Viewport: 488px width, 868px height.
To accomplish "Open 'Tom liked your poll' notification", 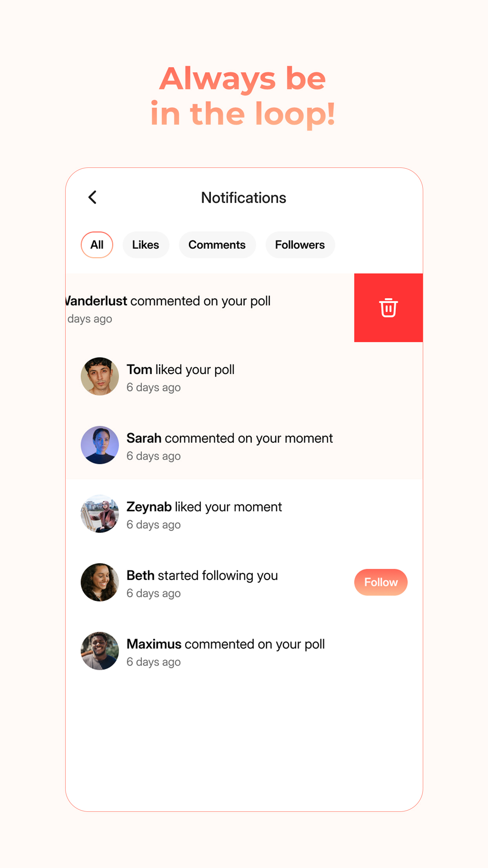I will [x=180, y=370].
